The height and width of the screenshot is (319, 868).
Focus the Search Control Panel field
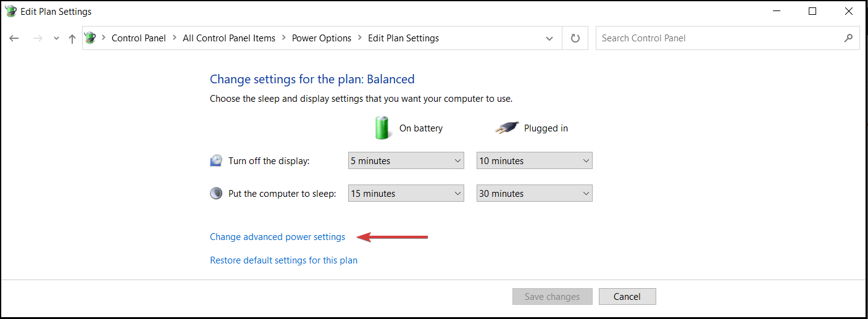[x=719, y=38]
